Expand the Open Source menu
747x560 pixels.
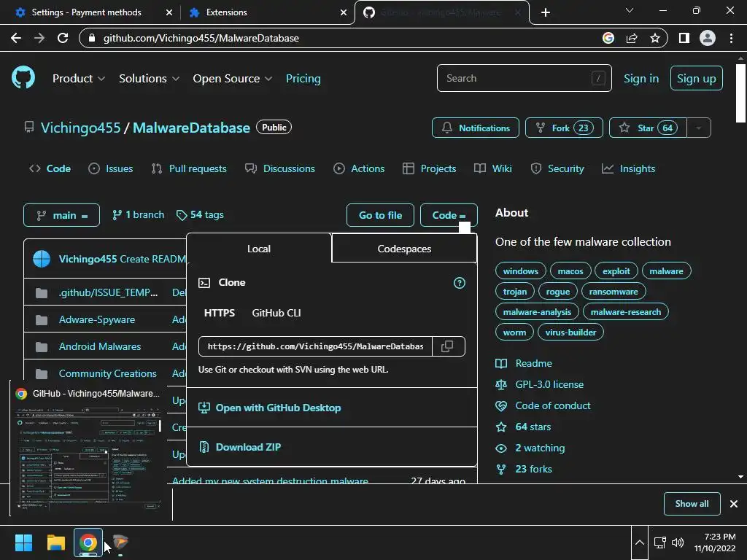point(233,79)
